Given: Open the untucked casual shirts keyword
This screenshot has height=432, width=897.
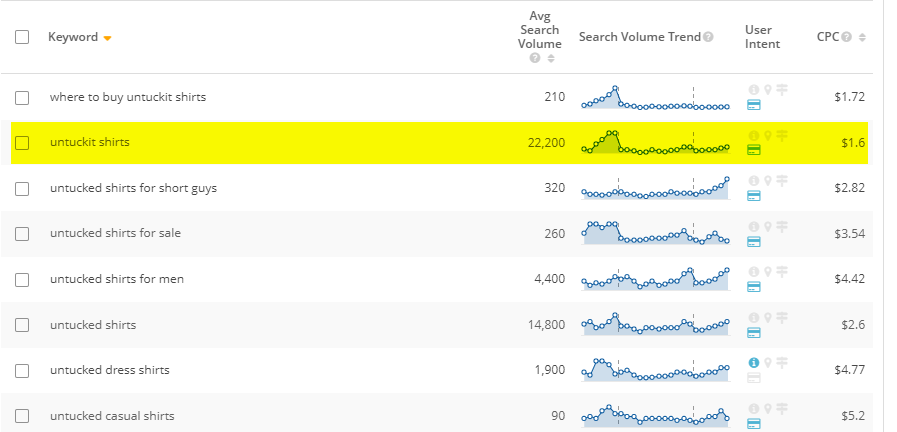Looking at the screenshot, I should pyautogui.click(x=112, y=416).
